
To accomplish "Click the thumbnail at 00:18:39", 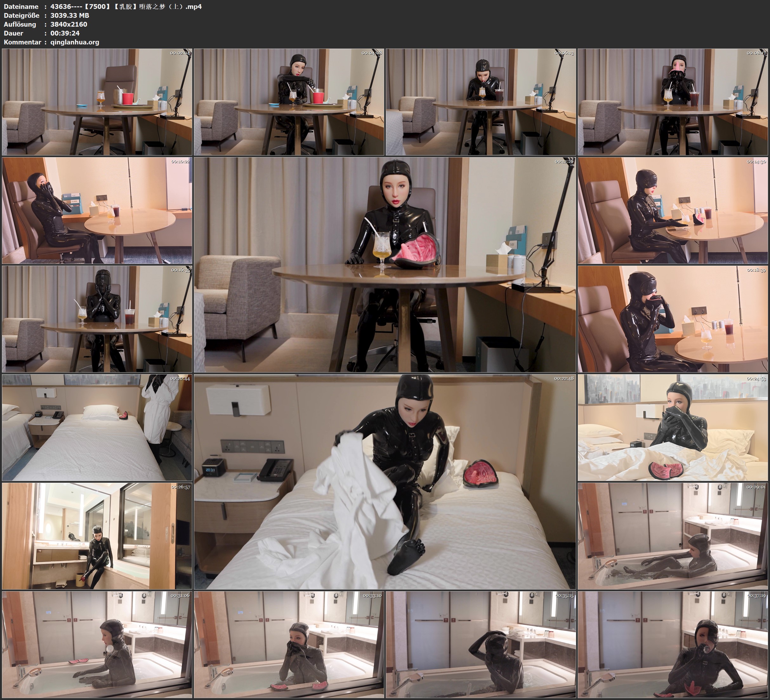I will (x=672, y=319).
